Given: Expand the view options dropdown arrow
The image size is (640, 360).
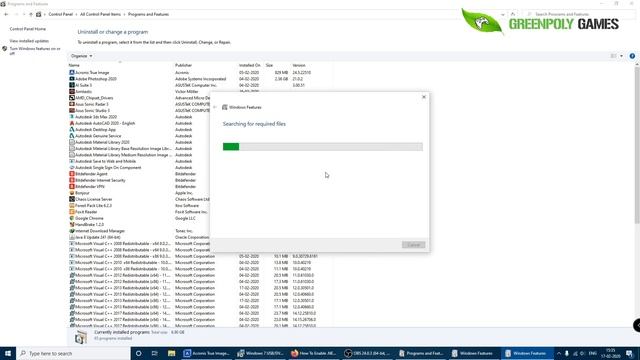Looking at the screenshot, I should tap(622, 56).
